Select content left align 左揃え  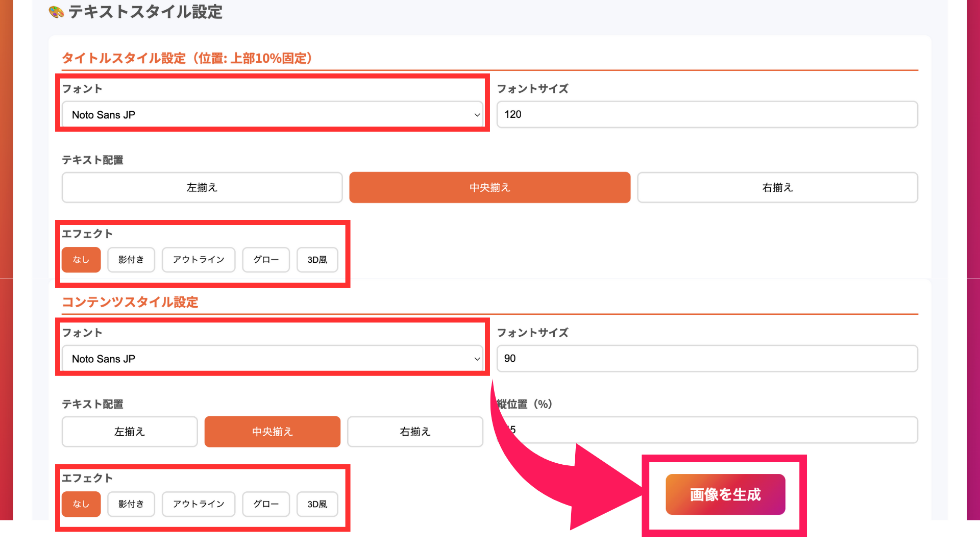coord(130,432)
